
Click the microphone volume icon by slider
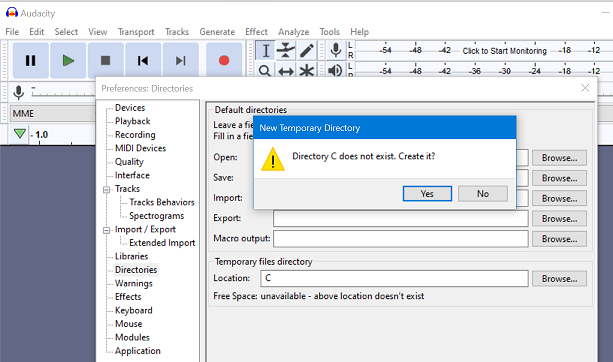click(x=18, y=93)
